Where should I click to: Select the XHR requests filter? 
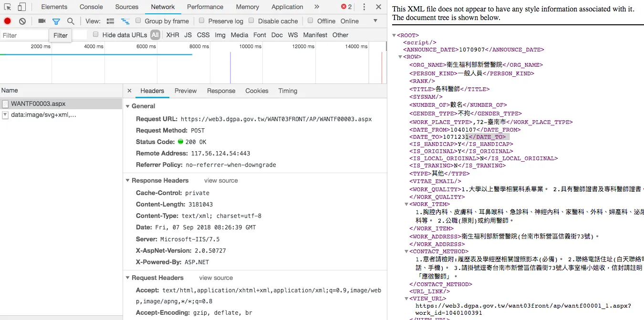click(172, 34)
